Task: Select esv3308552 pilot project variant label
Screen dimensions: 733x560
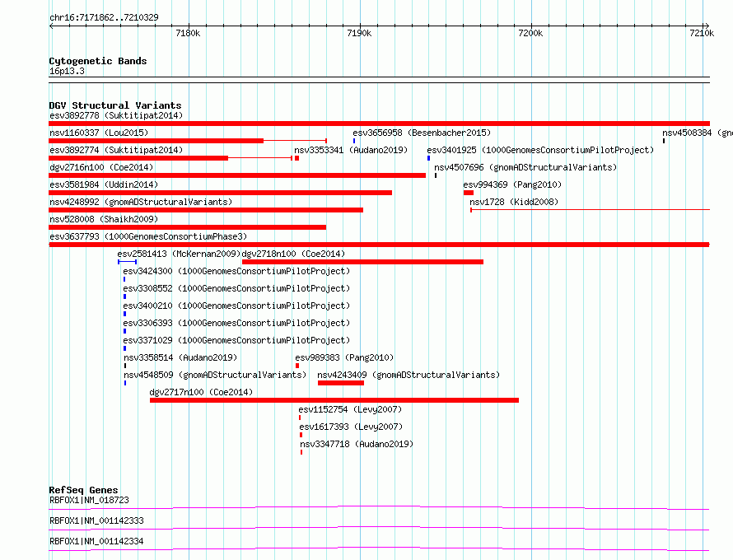Action: (236, 288)
